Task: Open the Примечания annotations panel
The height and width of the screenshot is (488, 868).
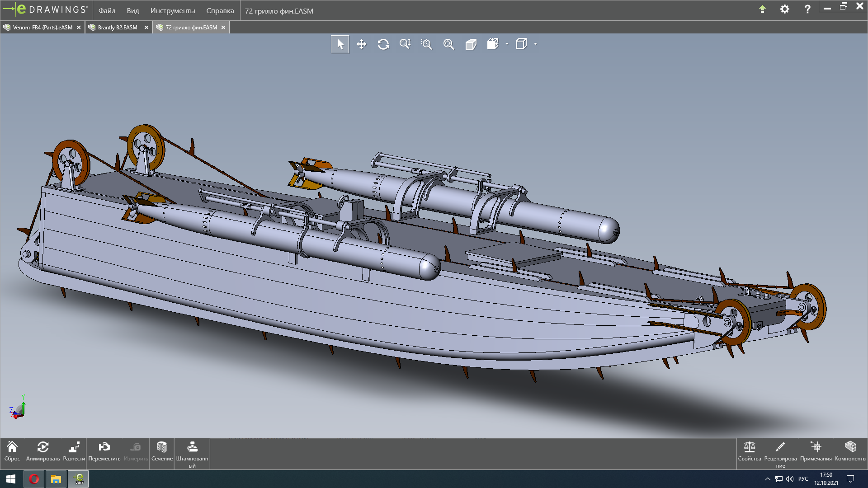Action: point(816,452)
